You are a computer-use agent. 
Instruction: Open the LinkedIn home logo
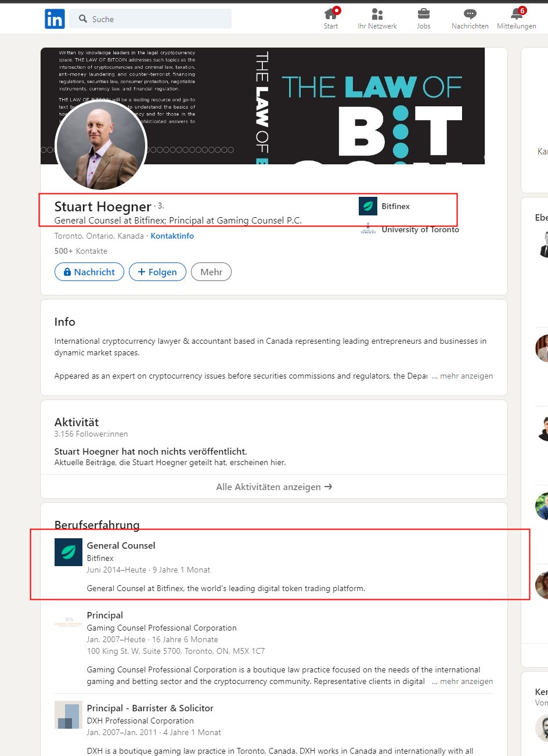tap(55, 19)
